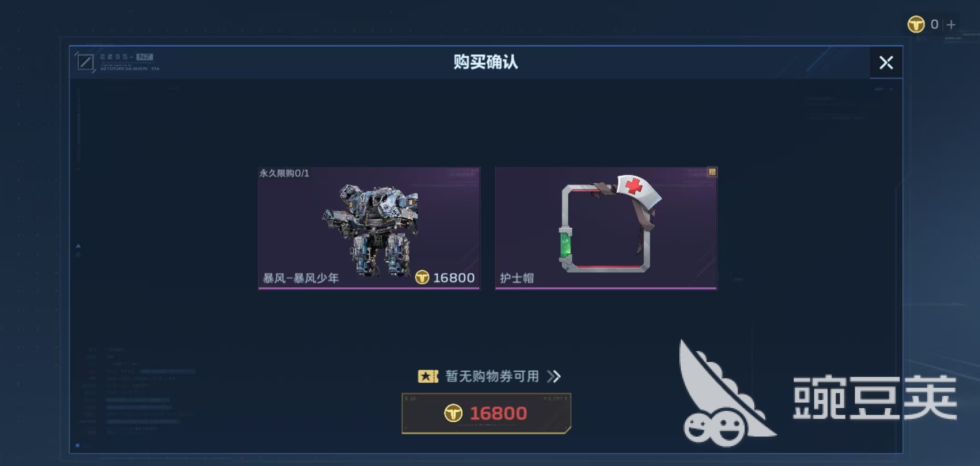Click the 豌豆荚 watermark logo
Screen dimensions: 980x466
[x=817, y=393]
